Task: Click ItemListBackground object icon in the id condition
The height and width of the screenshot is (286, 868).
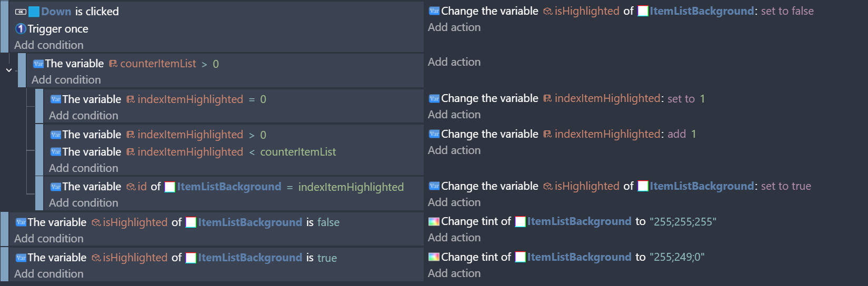Action: pos(169,187)
